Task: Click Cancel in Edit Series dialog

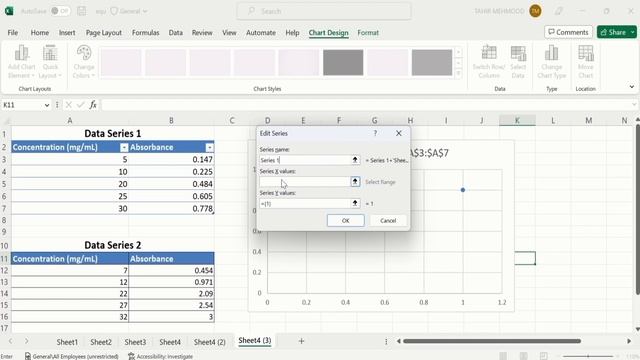Action: coord(388,220)
